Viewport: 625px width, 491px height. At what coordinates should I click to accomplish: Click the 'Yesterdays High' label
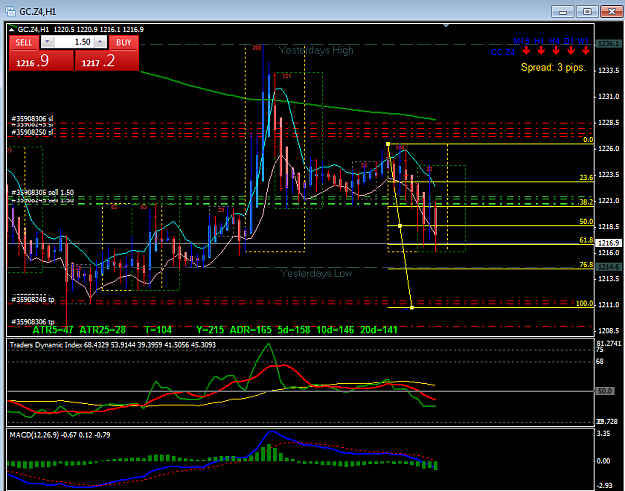tap(316, 51)
